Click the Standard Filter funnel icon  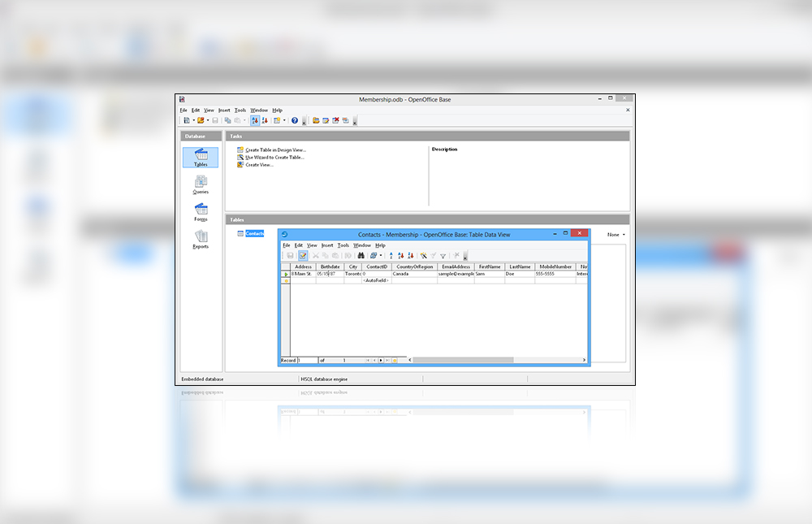tap(443, 256)
